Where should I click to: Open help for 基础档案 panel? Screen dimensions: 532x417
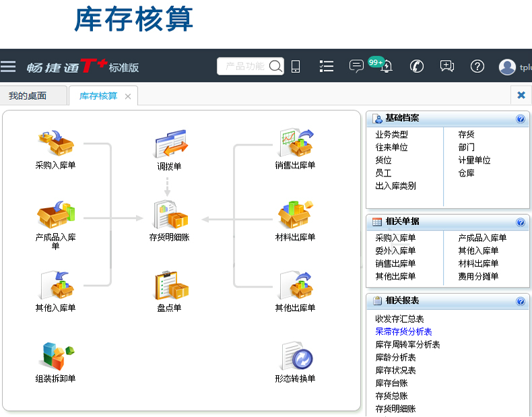pos(520,119)
